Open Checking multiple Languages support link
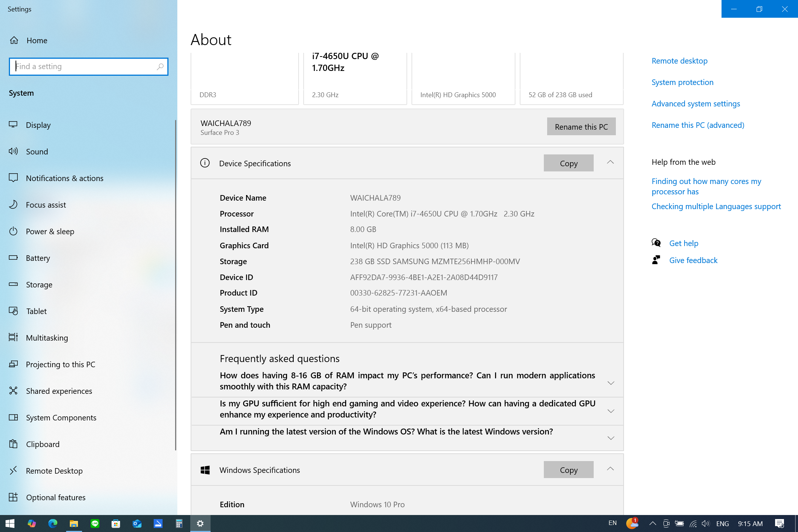Viewport: 798px width, 532px height. pyautogui.click(x=716, y=206)
